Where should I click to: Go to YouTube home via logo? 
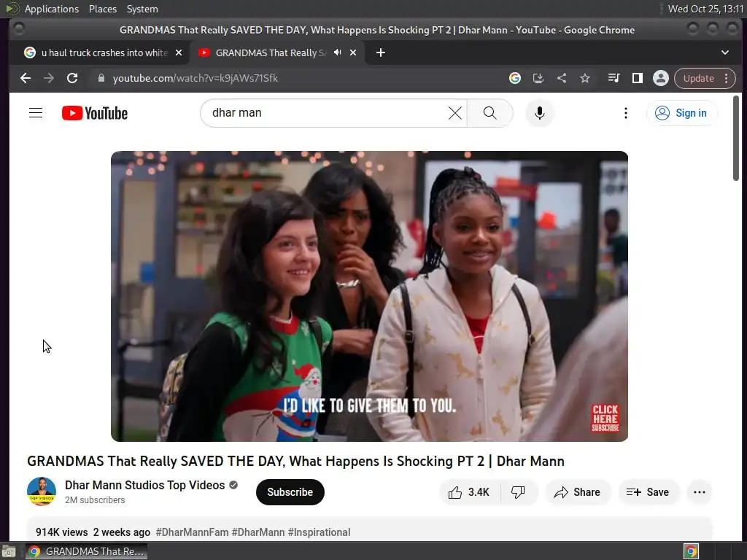95,113
